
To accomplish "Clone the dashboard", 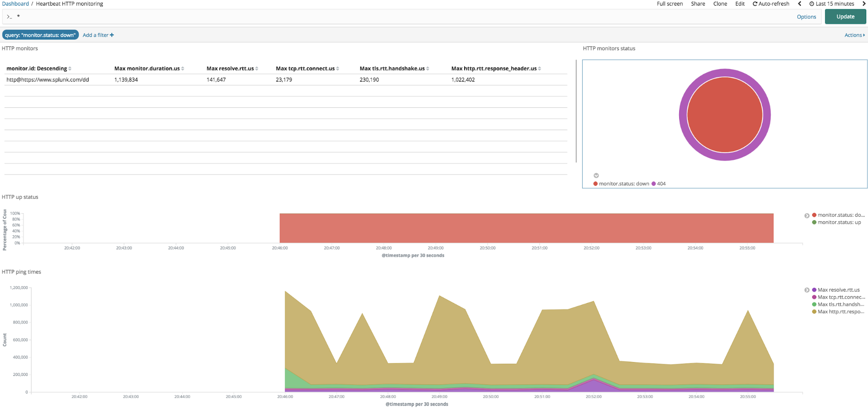I will pyautogui.click(x=720, y=3).
